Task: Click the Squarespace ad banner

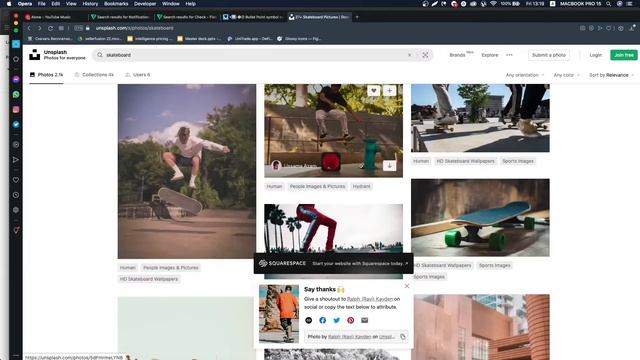Action: [333, 263]
